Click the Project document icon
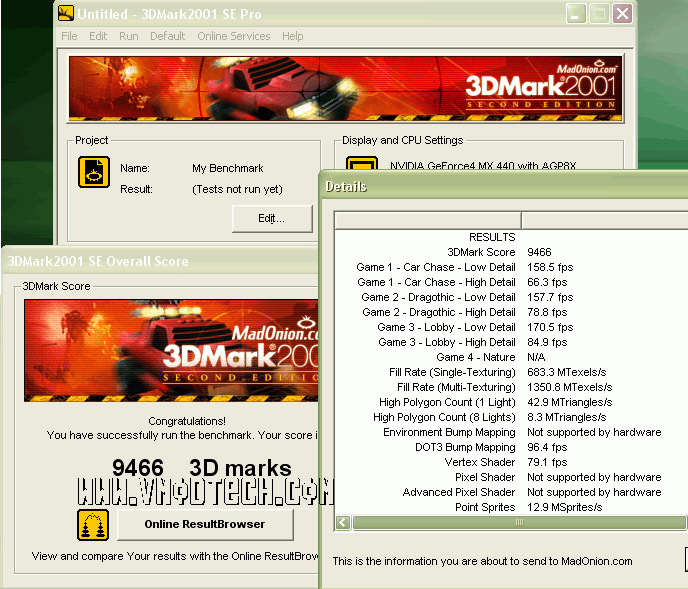 [94, 172]
